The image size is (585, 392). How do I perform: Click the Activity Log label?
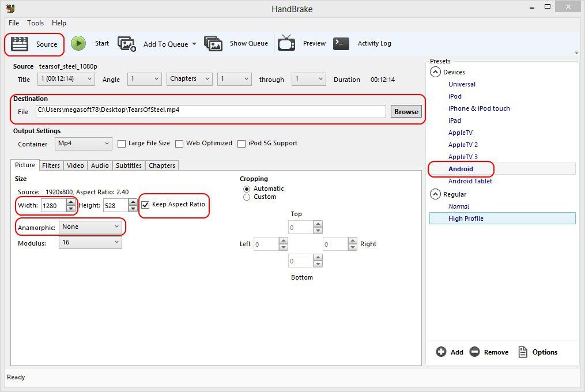coord(375,43)
